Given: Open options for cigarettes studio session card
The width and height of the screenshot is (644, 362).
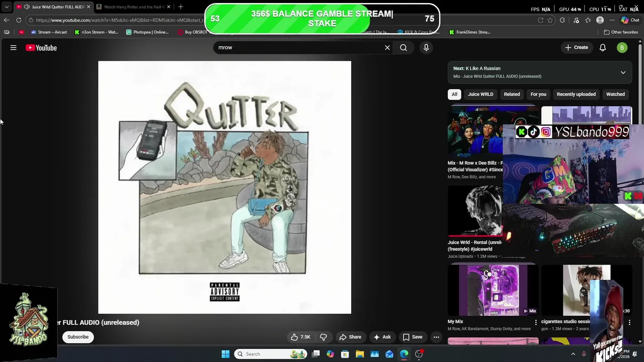Looking at the screenshot, I should point(629,322).
